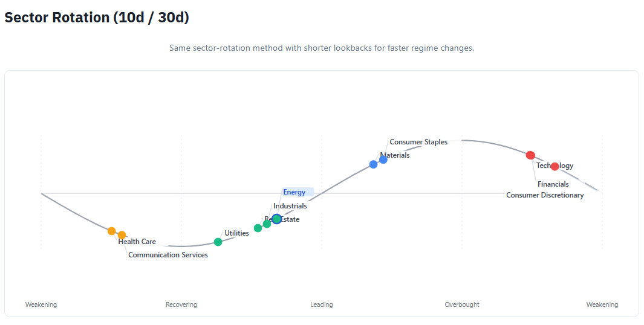Click the highlighted Energy data point
Image resolution: width=644 pixels, height=325 pixels.
point(276,219)
